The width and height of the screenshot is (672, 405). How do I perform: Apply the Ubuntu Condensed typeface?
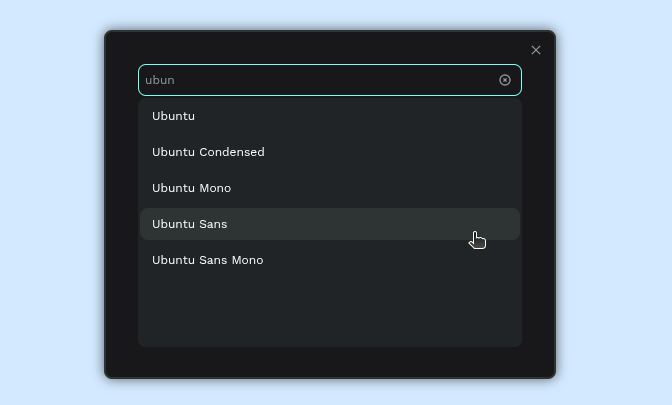[208, 152]
